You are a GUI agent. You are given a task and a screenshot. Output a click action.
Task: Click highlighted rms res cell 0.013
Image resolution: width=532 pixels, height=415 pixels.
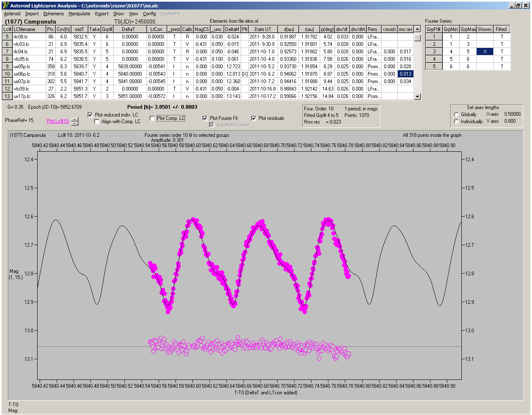[x=406, y=74]
